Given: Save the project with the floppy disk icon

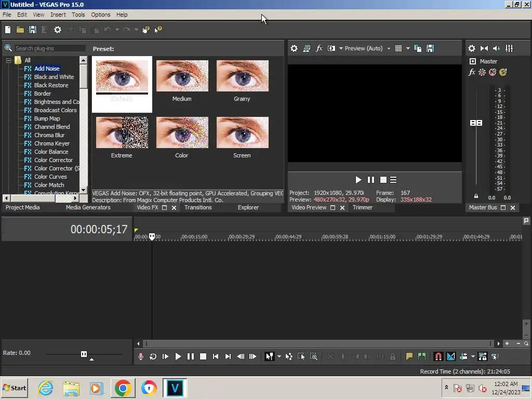Looking at the screenshot, I should point(33,30).
